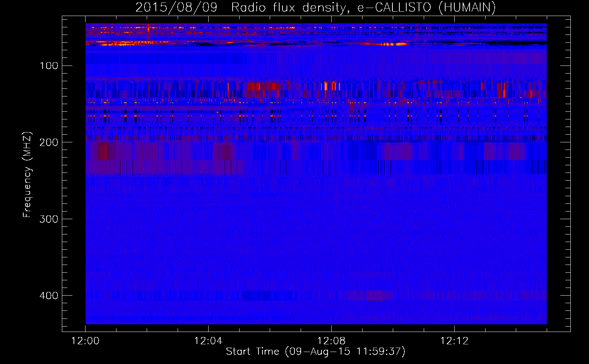Click the 400 frequency tick label
589x364 pixels.
coord(49,295)
